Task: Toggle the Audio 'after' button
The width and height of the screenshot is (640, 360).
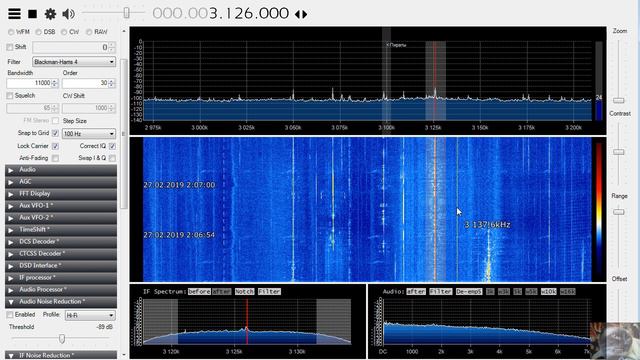Action: (416, 291)
